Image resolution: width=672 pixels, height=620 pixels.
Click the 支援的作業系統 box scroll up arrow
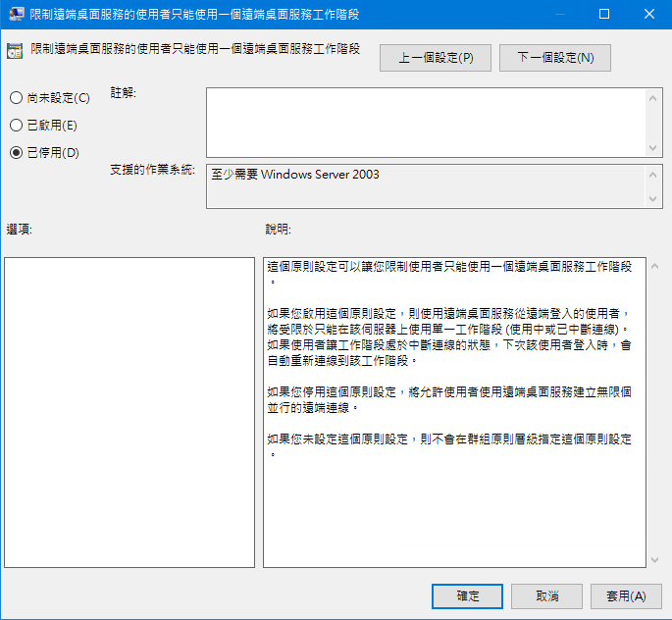click(x=654, y=173)
